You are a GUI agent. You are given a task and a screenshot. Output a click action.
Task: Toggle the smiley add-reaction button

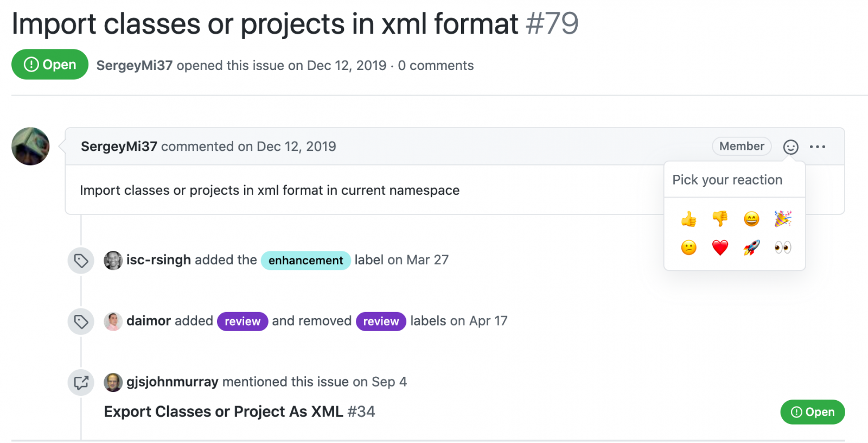coord(790,147)
